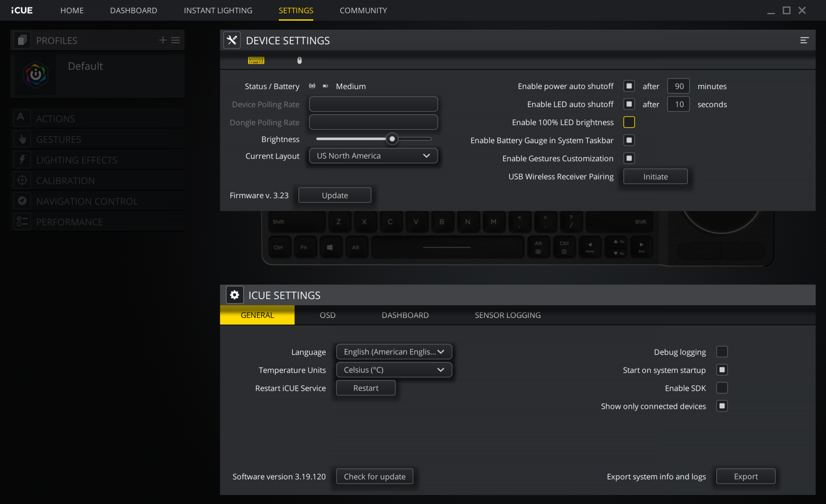Click the Check for update button
The width and height of the screenshot is (826, 504).
pyautogui.click(x=374, y=476)
